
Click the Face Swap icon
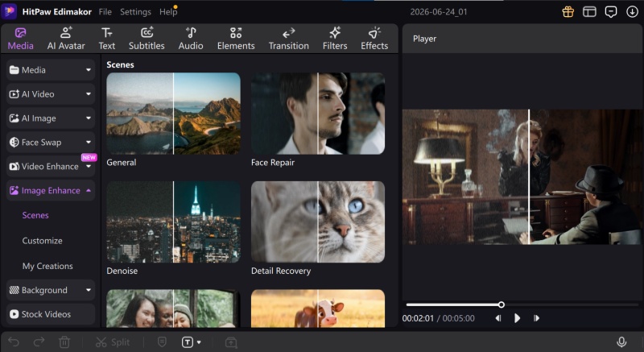pyautogui.click(x=14, y=142)
